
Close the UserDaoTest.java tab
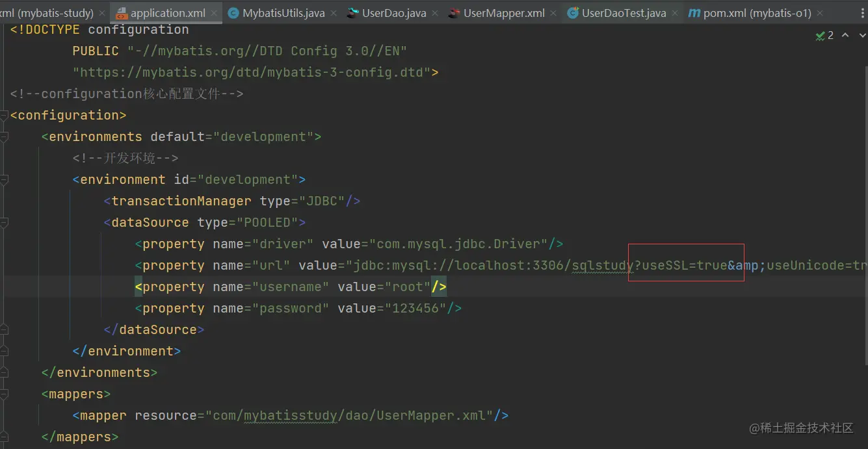click(675, 13)
